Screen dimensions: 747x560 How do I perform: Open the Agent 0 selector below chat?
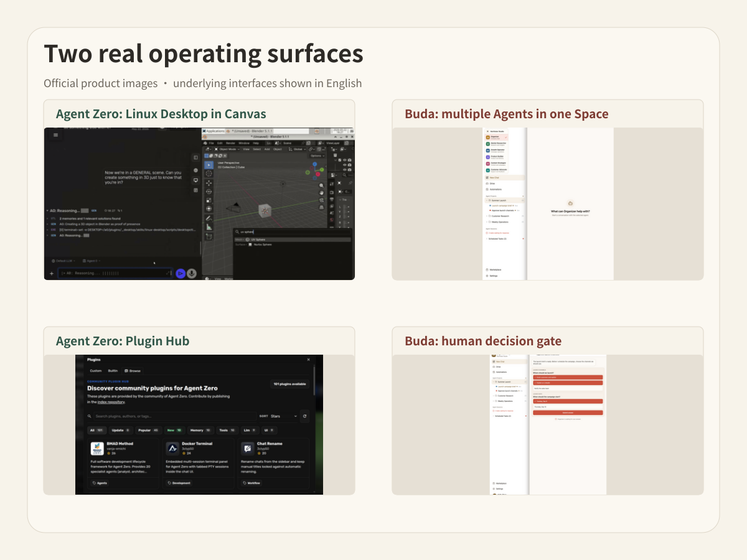[92, 261]
